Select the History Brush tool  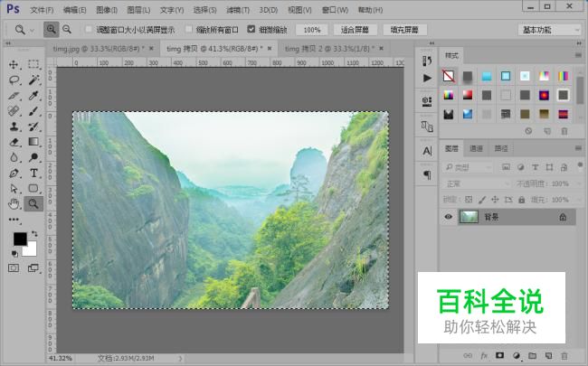[33, 127]
